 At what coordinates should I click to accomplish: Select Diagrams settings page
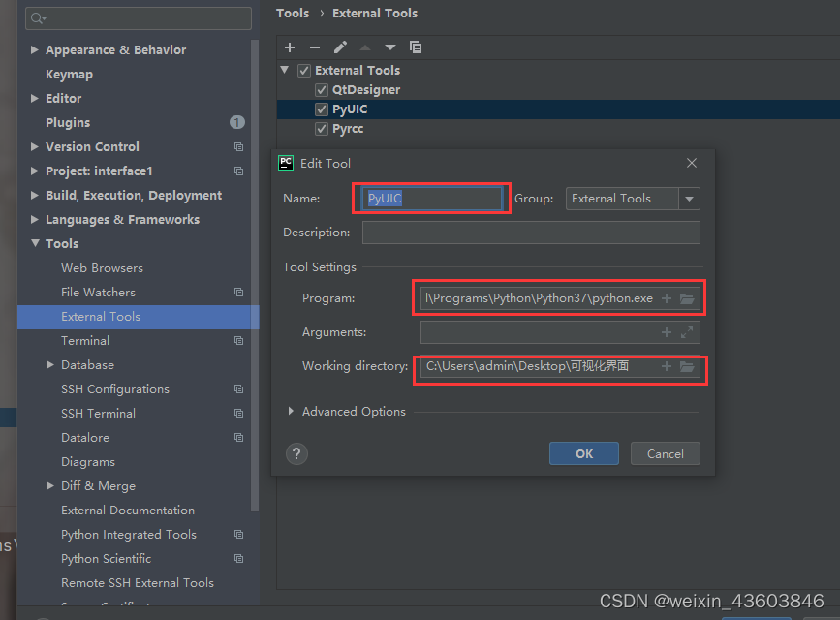(88, 462)
